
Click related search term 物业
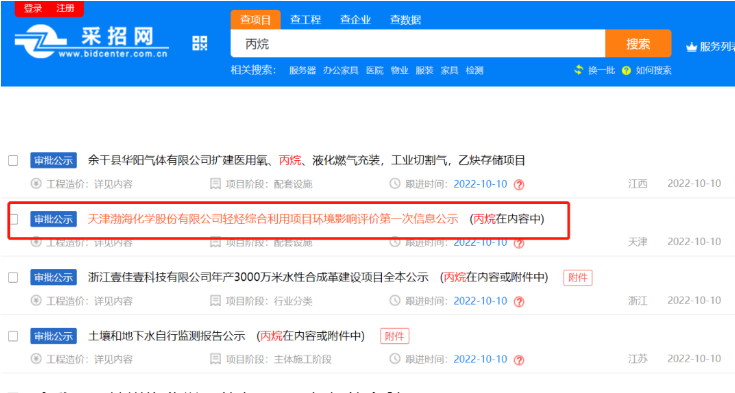[x=399, y=70]
